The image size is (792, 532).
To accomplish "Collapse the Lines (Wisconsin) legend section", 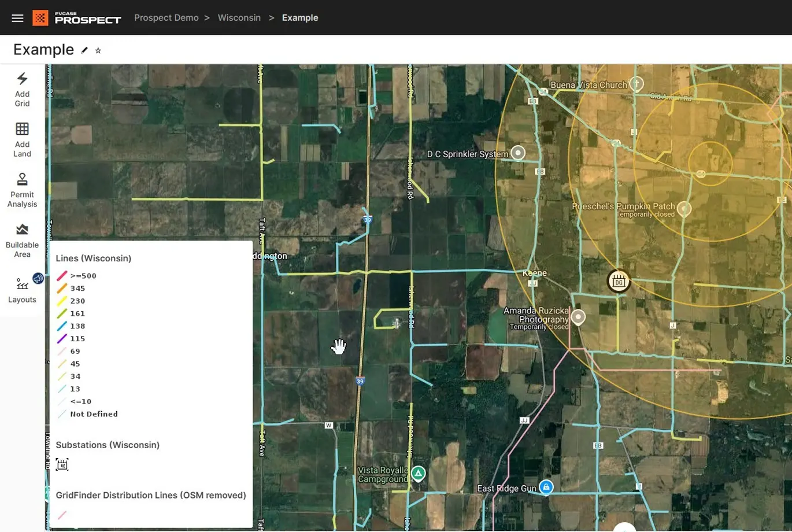I will [93, 258].
